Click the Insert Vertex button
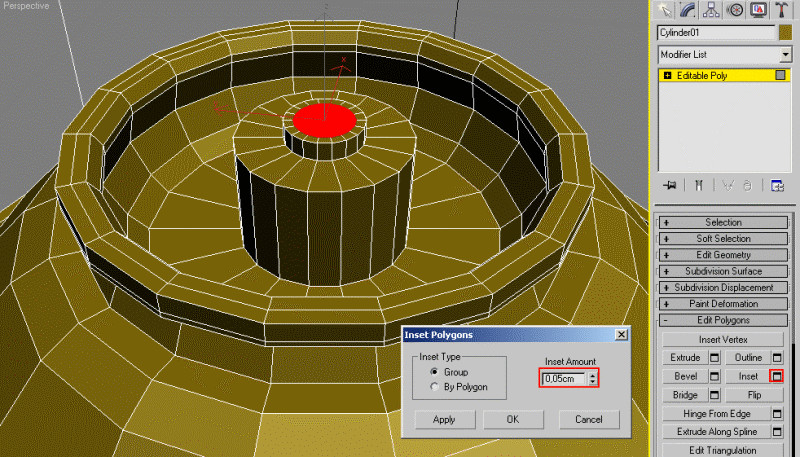Screen dimensions: 800x457 point(722,339)
